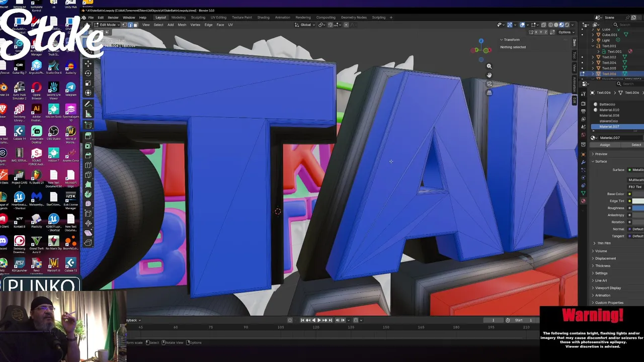Switch to the UV Editing workspace tab

[x=218, y=18]
